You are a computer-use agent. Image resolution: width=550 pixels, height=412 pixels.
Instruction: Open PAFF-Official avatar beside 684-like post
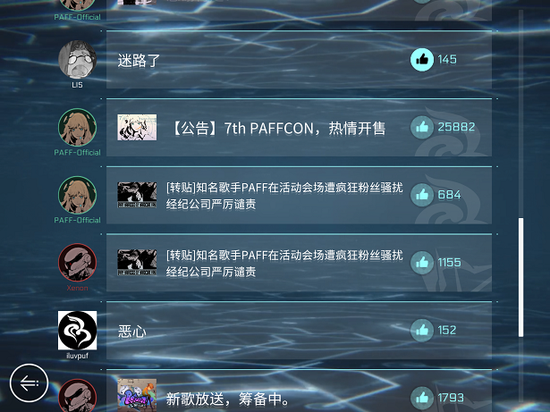tap(77, 195)
